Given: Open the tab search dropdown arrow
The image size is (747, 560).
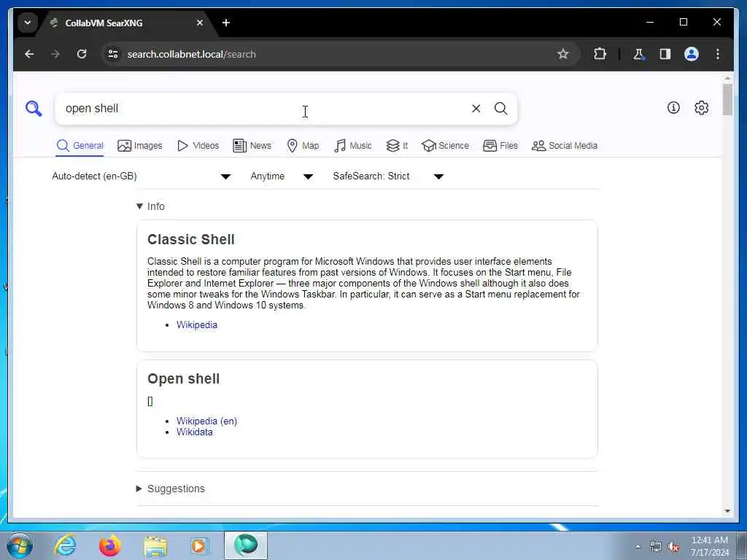Looking at the screenshot, I should tap(28, 23).
